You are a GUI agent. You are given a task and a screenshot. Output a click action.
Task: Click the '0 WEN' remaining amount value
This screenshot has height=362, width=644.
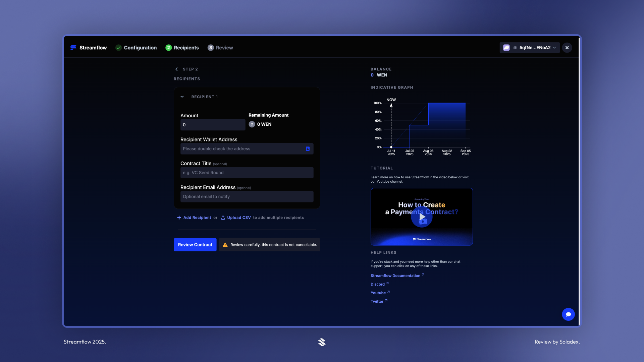click(x=264, y=124)
